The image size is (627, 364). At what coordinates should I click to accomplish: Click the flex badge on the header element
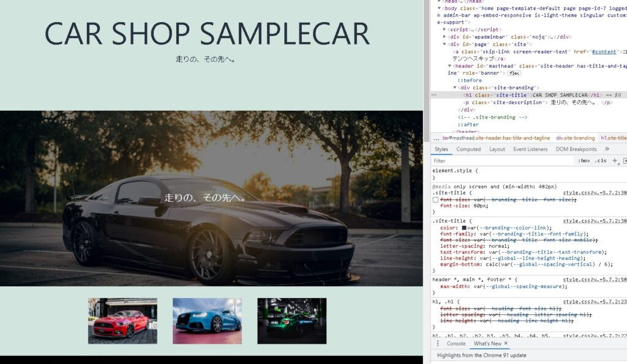514,73
